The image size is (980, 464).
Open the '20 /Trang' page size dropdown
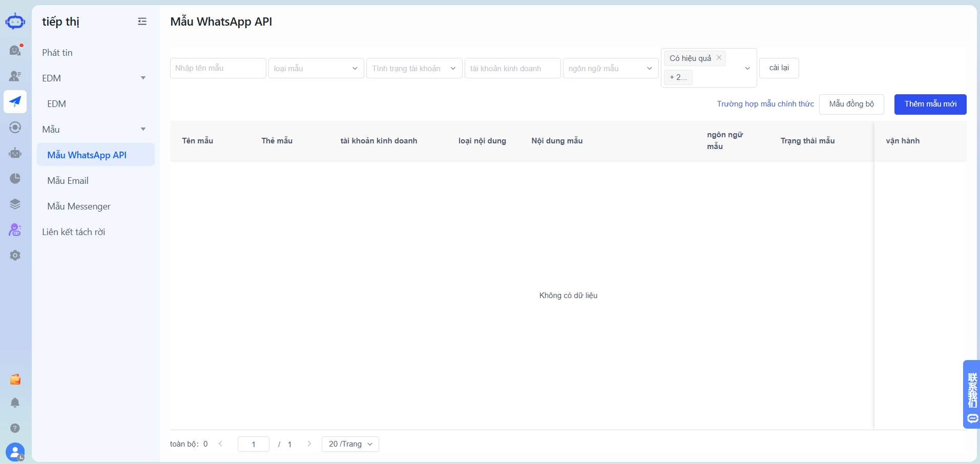[x=350, y=444]
